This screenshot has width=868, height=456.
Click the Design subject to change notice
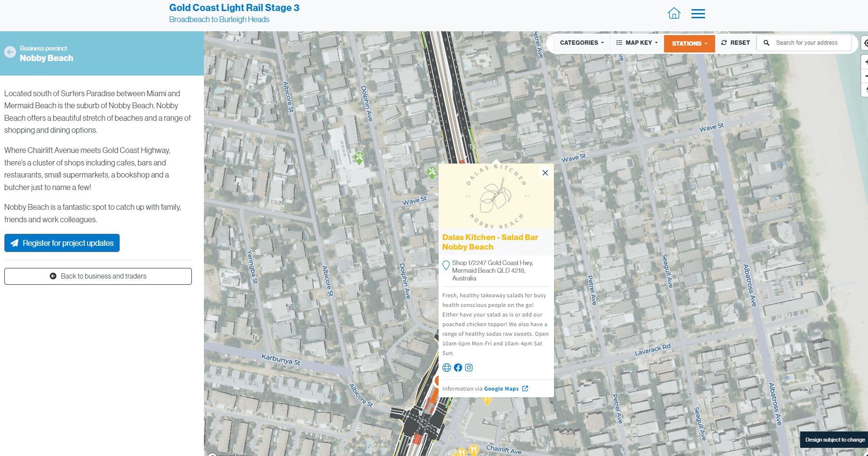coord(835,440)
